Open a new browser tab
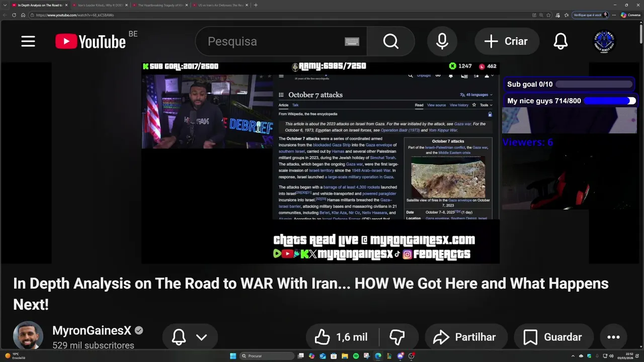Viewport: 644px width, 362px height. click(x=256, y=5)
